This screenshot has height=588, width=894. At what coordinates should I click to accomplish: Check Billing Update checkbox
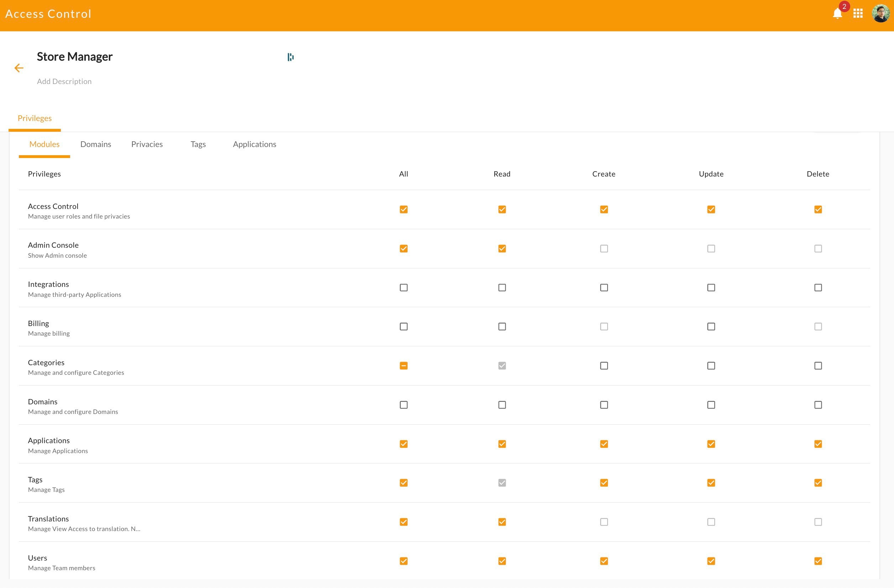pos(711,326)
